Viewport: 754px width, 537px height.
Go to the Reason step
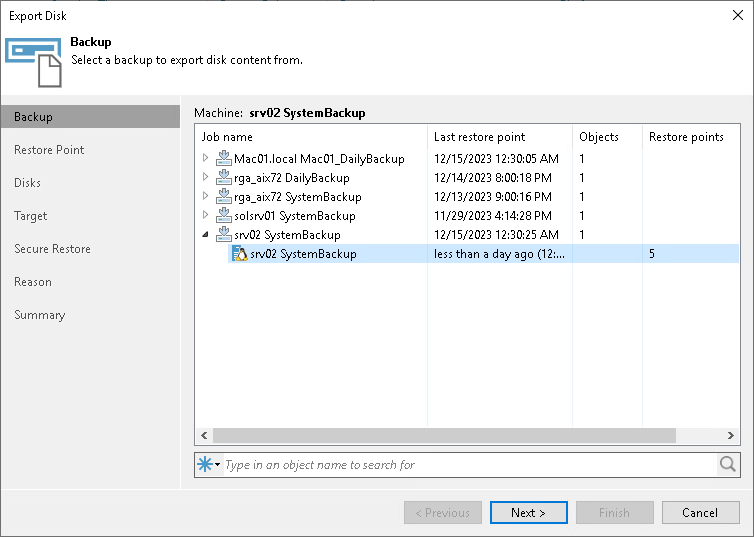point(33,282)
